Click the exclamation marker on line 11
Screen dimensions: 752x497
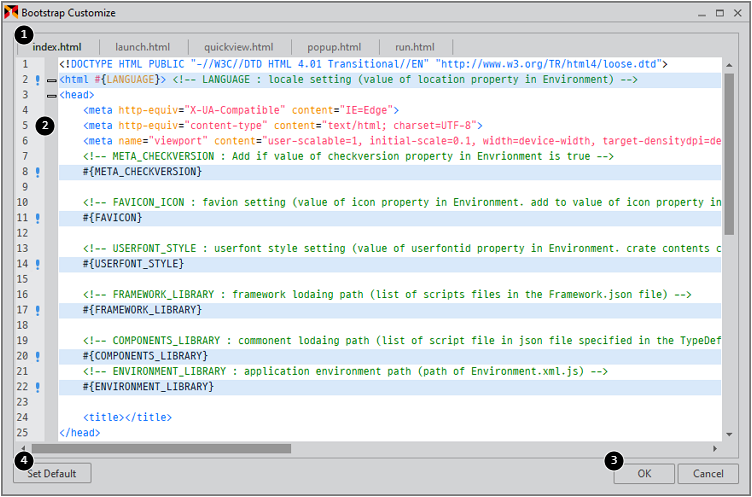click(38, 218)
